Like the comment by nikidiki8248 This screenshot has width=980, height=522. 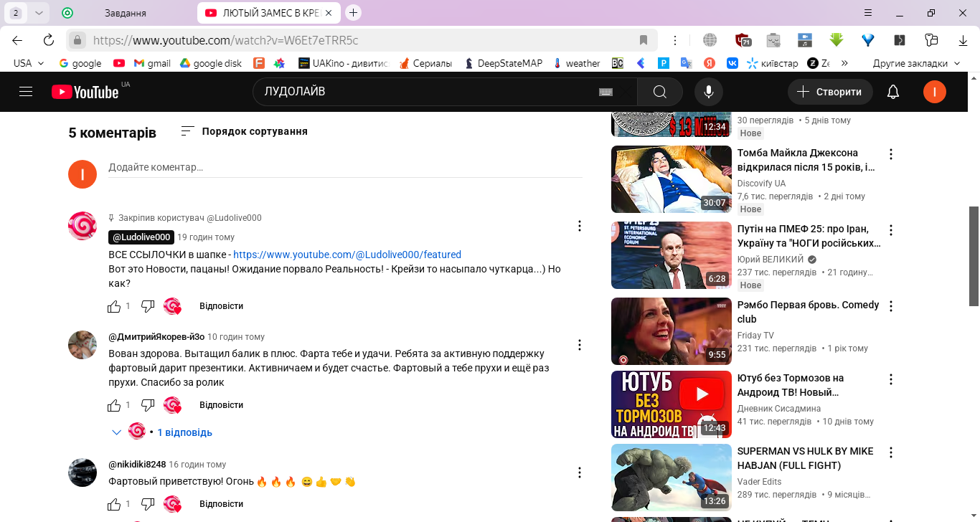[x=114, y=504]
